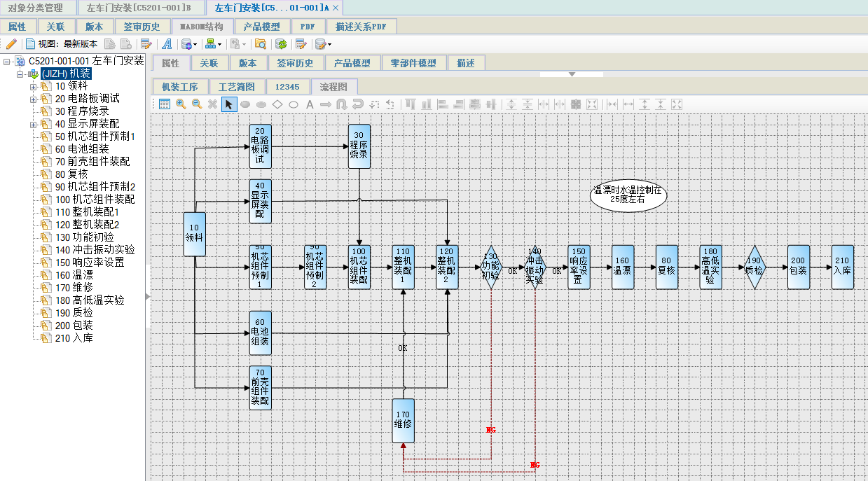
Task: Click the zoom out magnifier icon
Action: click(197, 104)
